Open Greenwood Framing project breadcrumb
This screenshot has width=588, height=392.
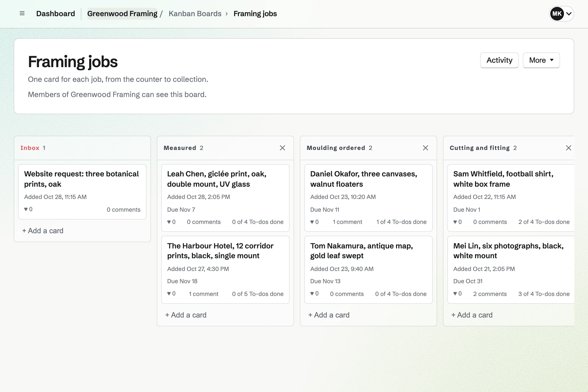(122, 13)
